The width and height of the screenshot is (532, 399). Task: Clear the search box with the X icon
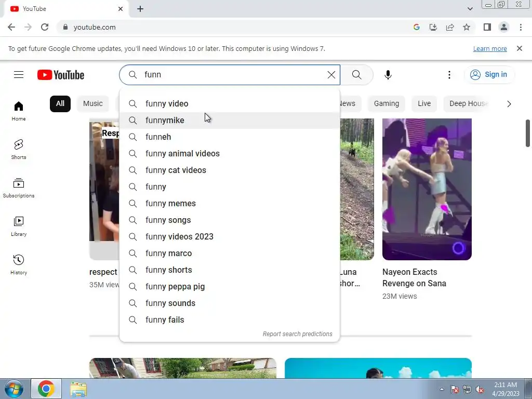[x=331, y=75]
